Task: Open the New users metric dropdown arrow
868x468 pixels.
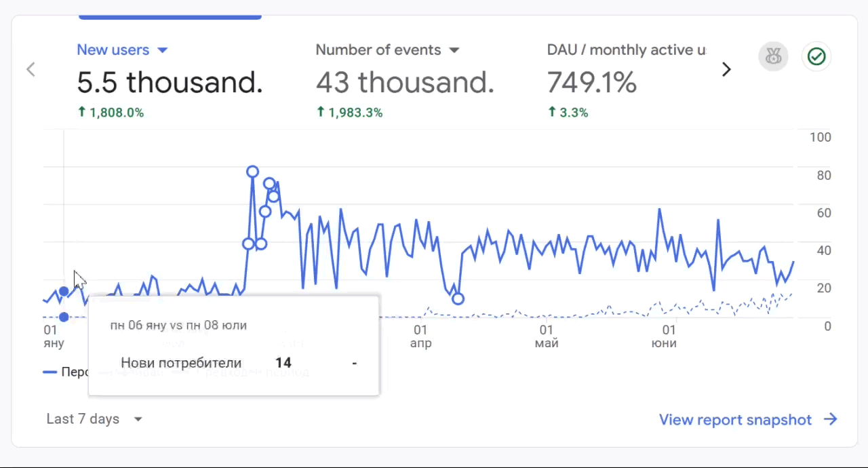Action: 162,50
